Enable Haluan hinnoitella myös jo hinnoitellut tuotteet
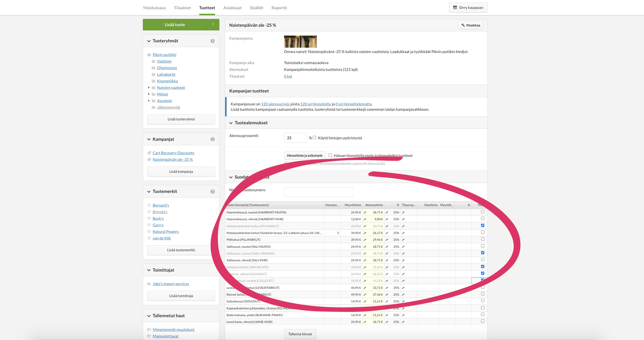Image resolution: width=644 pixels, height=340 pixels. pos(330,155)
